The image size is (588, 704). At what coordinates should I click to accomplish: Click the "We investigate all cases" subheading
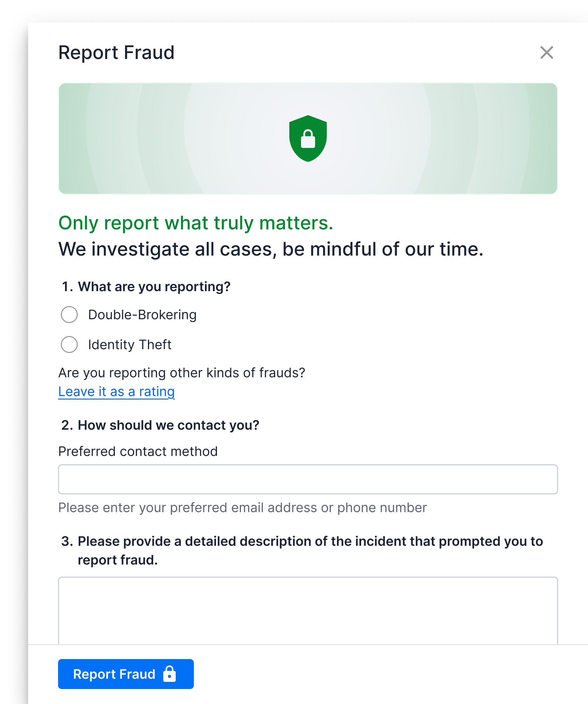(271, 249)
